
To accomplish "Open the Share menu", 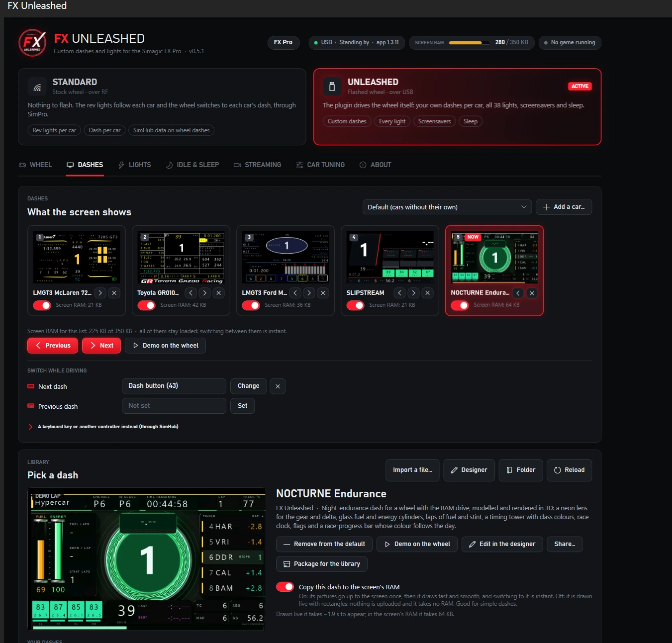I will pyautogui.click(x=565, y=544).
